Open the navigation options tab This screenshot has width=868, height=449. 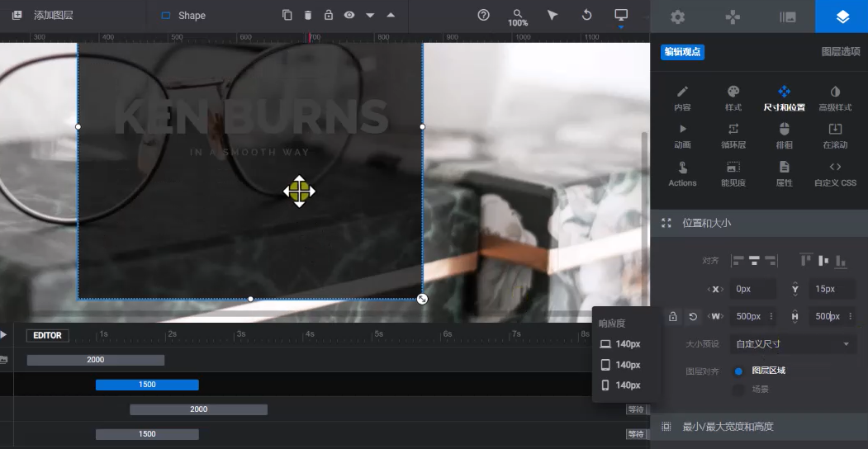[x=733, y=17]
